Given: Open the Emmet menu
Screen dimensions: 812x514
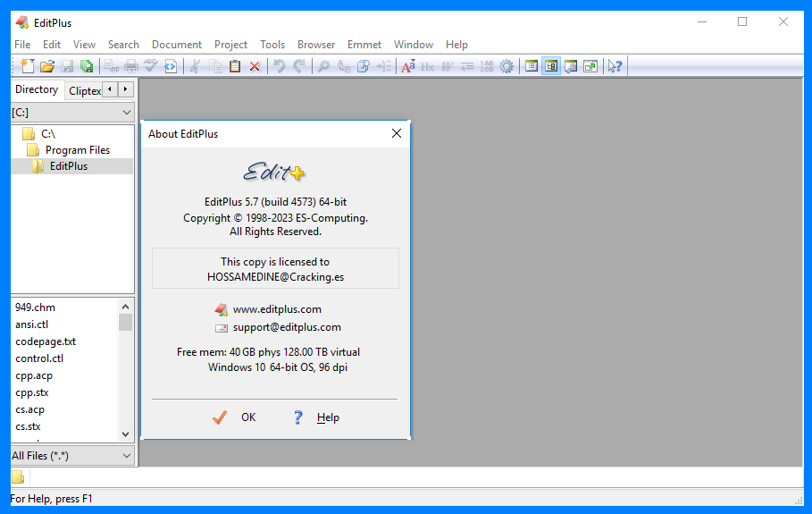Looking at the screenshot, I should 364,45.
